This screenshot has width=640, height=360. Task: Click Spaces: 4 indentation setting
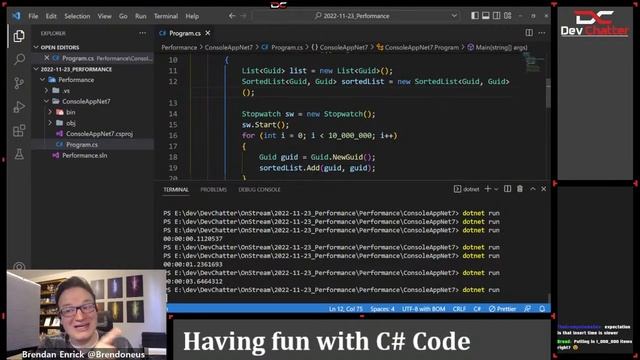382,309
